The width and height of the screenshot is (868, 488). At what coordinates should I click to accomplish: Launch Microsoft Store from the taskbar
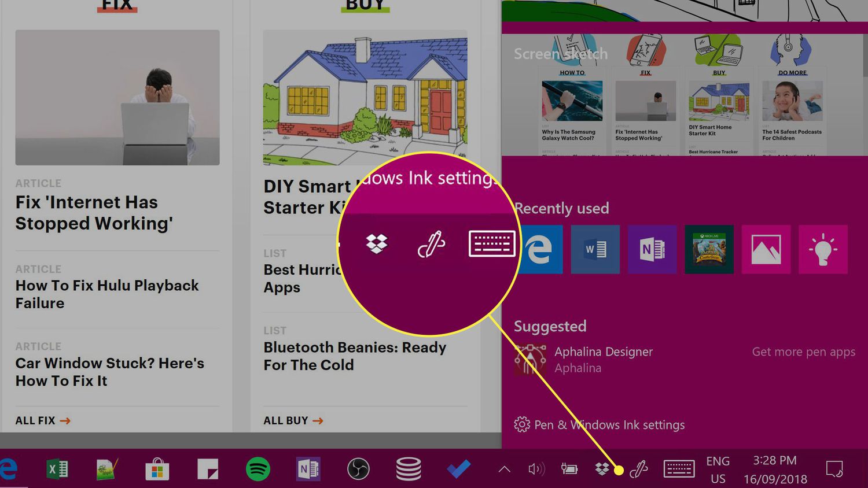coord(157,469)
